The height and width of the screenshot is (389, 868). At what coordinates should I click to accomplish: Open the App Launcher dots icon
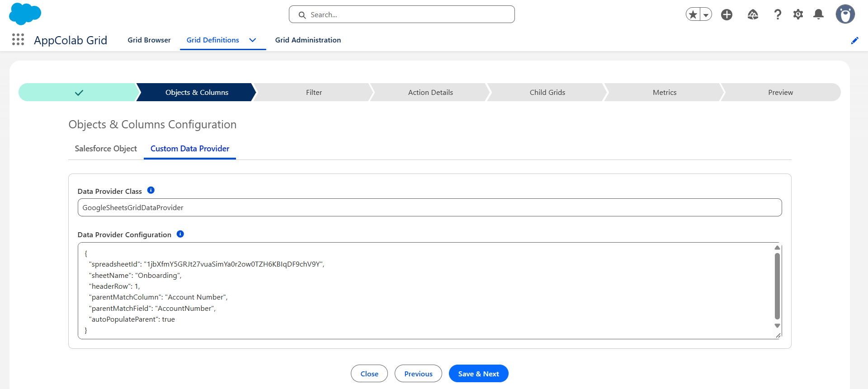tap(18, 40)
